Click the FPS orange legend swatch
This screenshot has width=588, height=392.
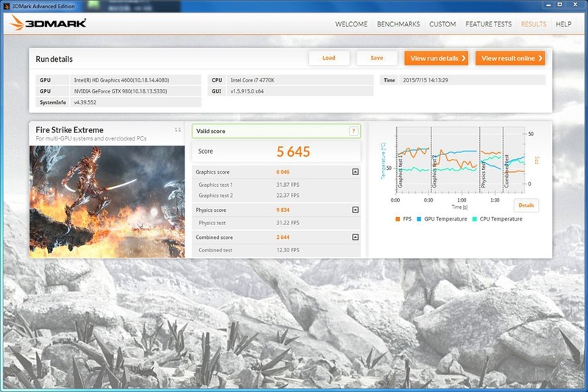[398, 219]
